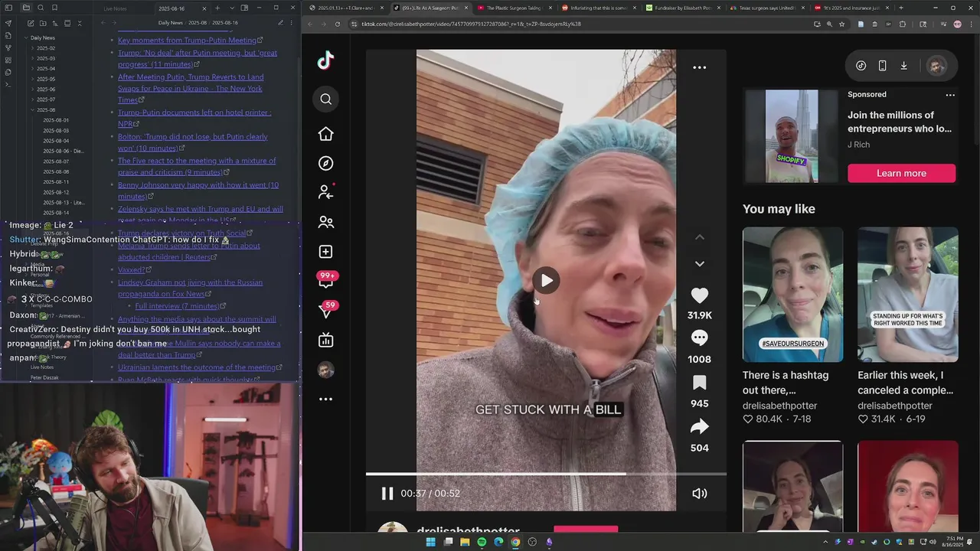Expand the 2025-07 folder
This screenshot has width=980, height=551.
44,99
